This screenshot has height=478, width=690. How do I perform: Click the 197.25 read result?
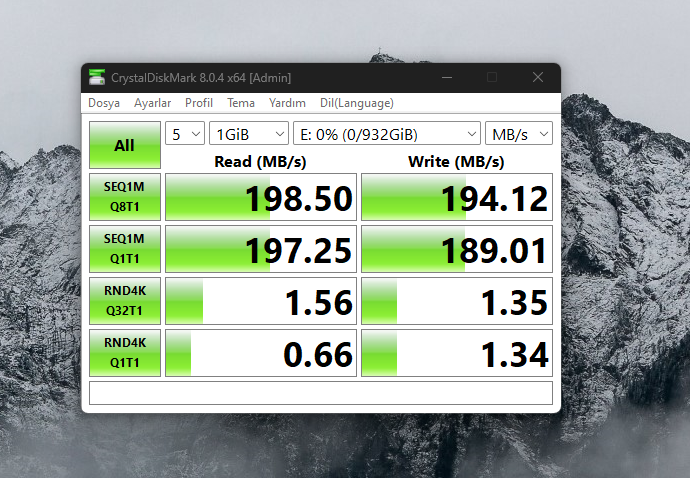coord(261,249)
